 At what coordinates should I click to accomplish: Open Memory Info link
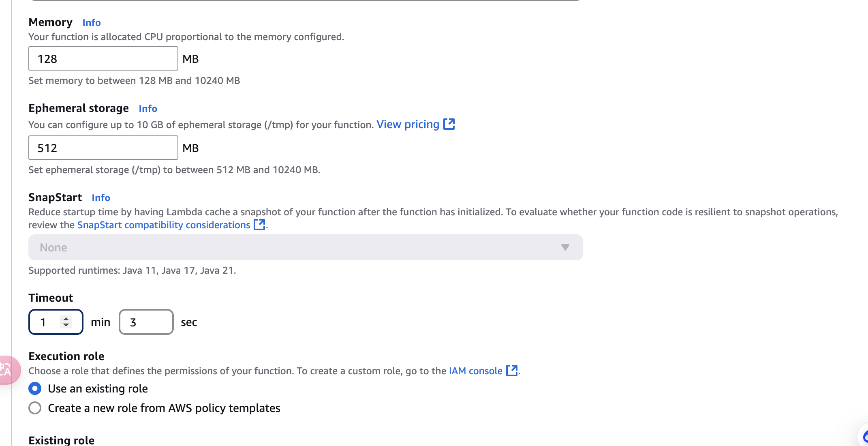[92, 23]
